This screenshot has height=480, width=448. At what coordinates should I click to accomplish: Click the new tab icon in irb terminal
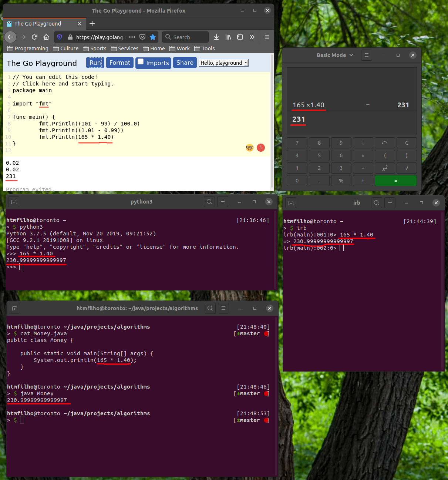pos(291,203)
